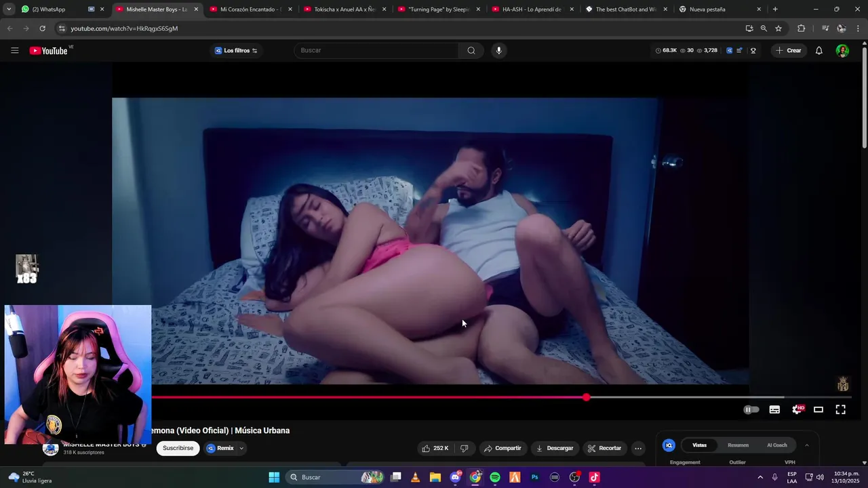868x488 pixels.
Task: Bookmark this page with star icon
Action: click(778, 28)
